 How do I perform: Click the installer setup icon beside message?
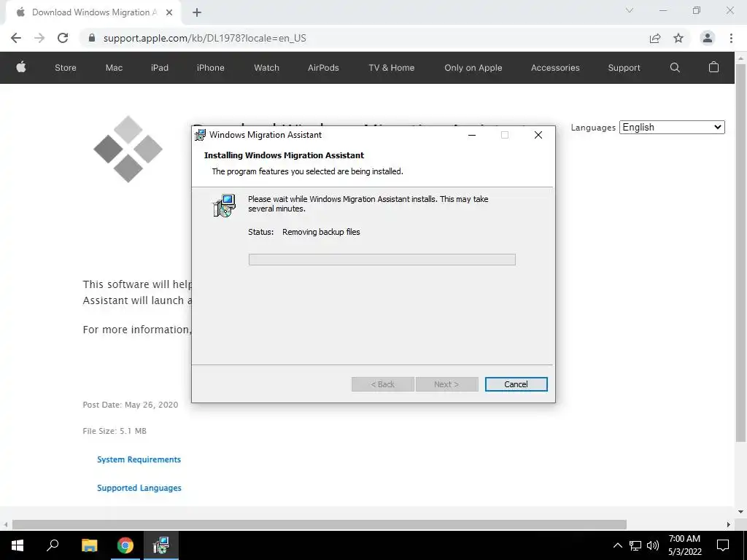[x=224, y=206]
